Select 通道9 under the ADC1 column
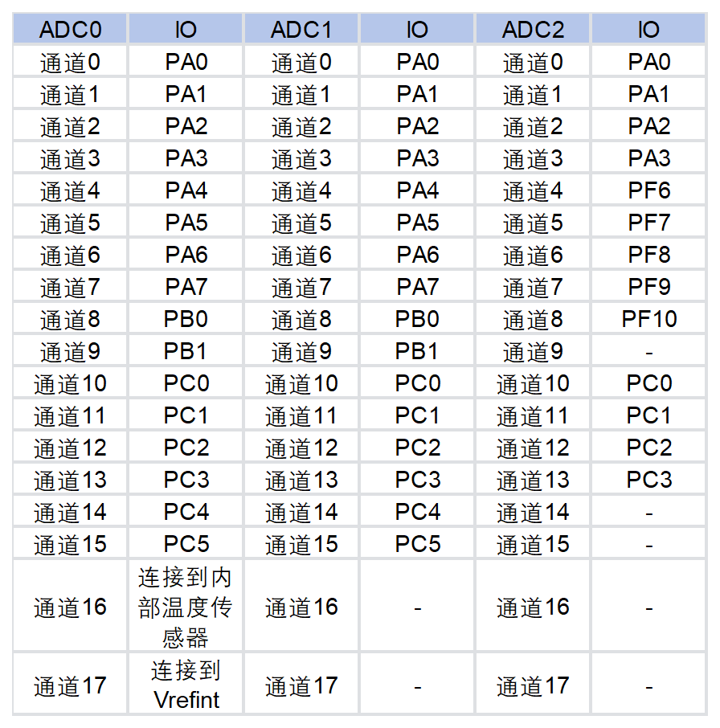The image size is (720, 728). (x=301, y=350)
